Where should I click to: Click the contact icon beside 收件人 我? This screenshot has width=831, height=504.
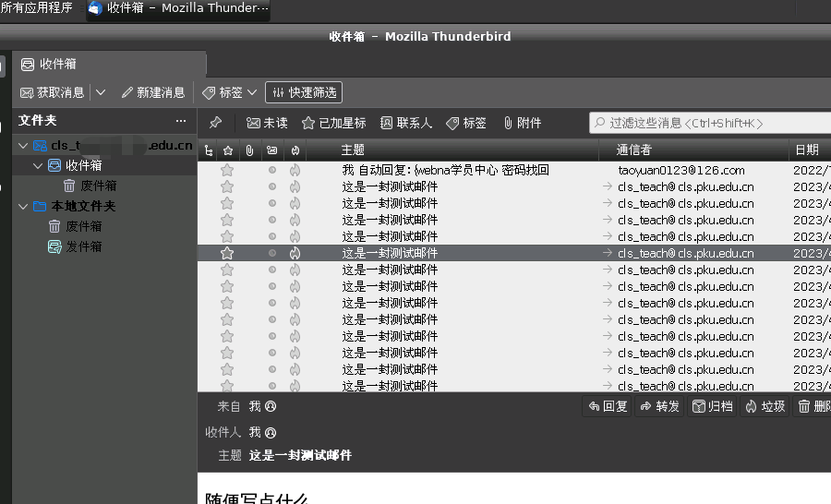click(271, 433)
